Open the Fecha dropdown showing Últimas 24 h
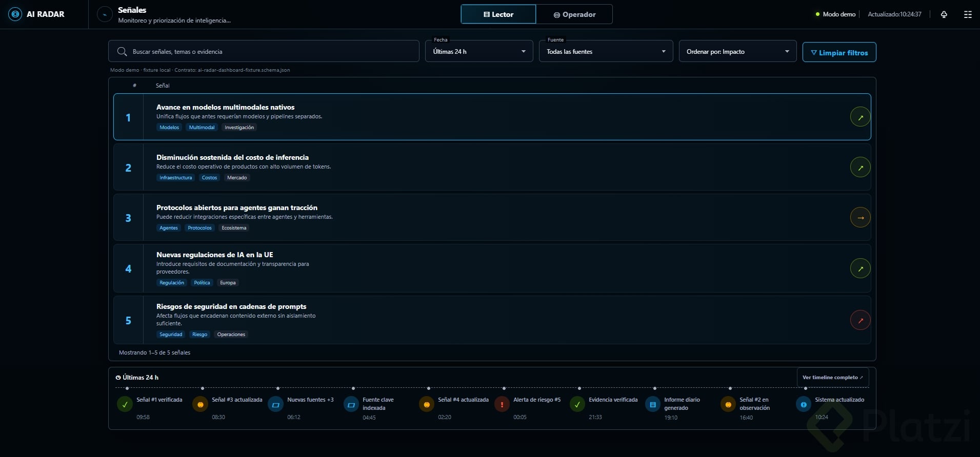Screen dimensions: 980x457 click(479, 51)
